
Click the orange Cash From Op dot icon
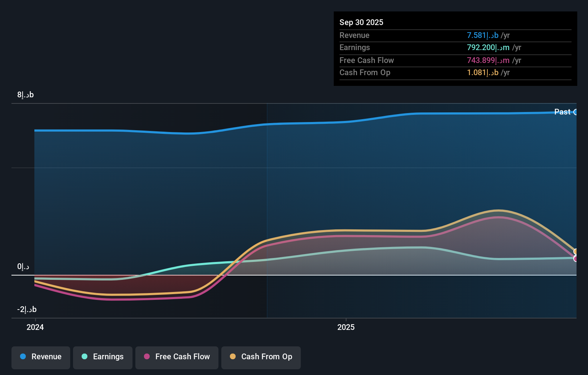point(233,357)
